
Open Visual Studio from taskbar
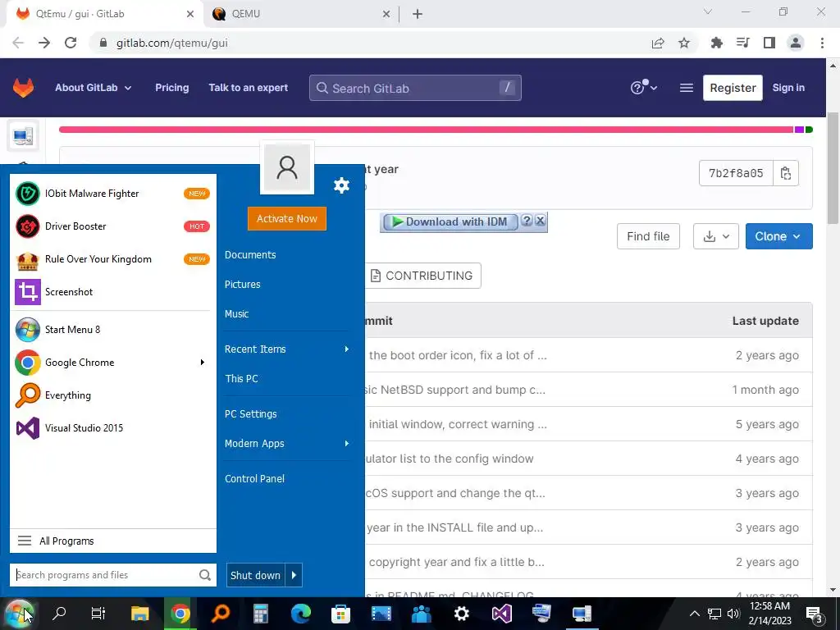pos(501,614)
